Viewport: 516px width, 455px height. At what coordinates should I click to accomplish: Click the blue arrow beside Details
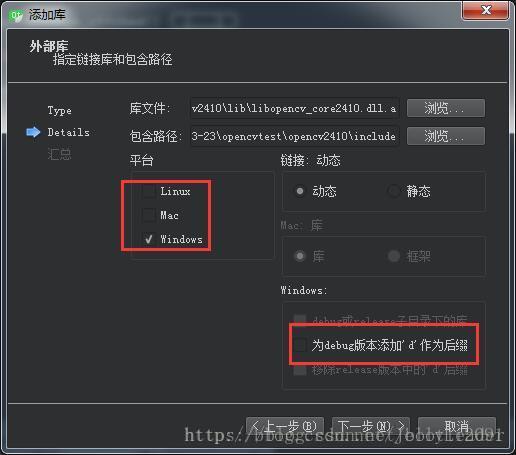tap(33, 132)
